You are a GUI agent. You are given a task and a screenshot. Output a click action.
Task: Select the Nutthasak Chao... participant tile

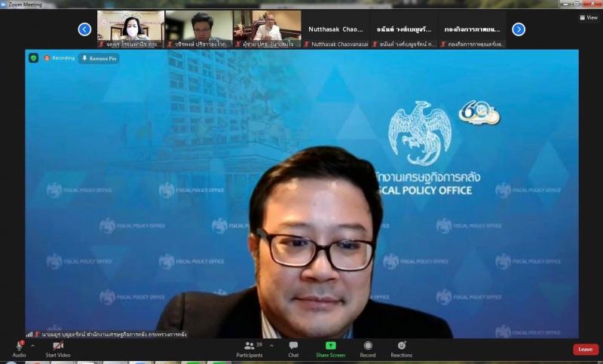pos(335,29)
